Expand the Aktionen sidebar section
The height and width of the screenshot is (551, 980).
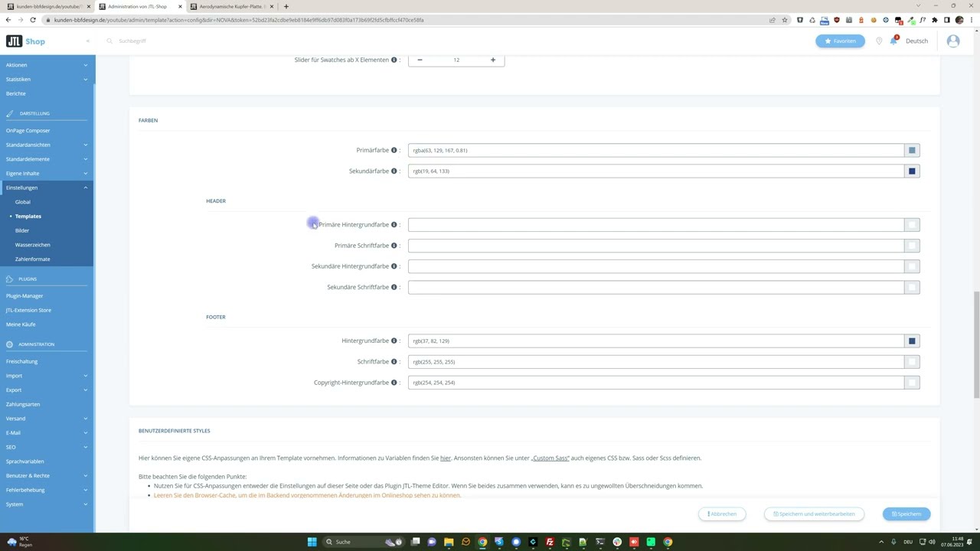[47, 65]
